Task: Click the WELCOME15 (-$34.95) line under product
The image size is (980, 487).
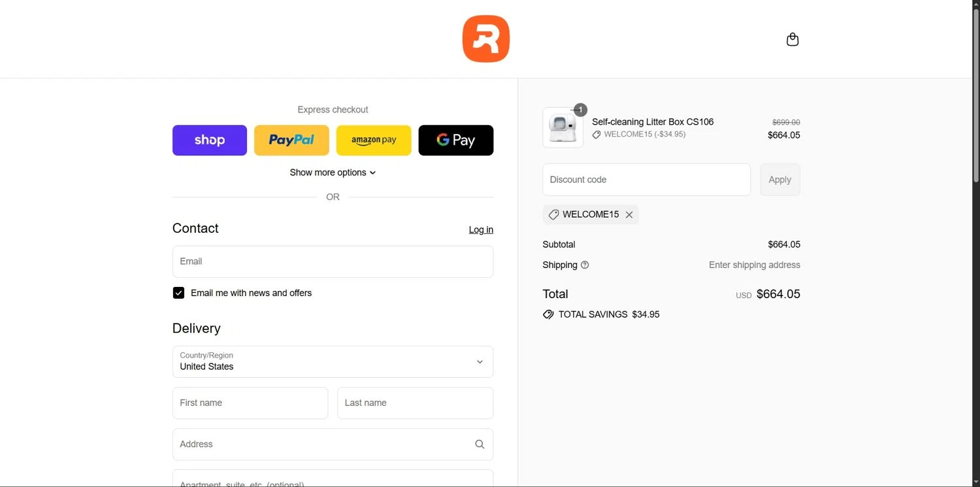Action: click(639, 134)
